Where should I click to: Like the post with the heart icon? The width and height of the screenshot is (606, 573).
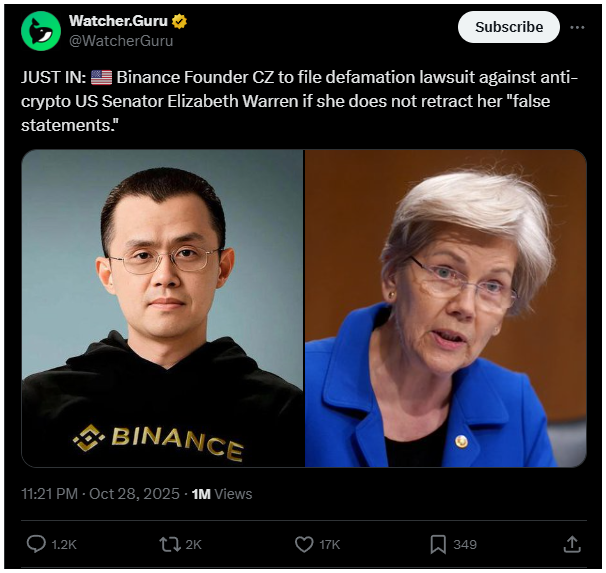click(x=304, y=544)
